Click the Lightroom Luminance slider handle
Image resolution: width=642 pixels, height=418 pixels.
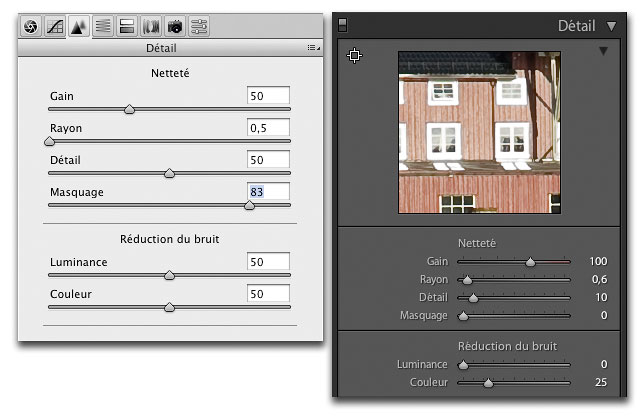(463, 365)
